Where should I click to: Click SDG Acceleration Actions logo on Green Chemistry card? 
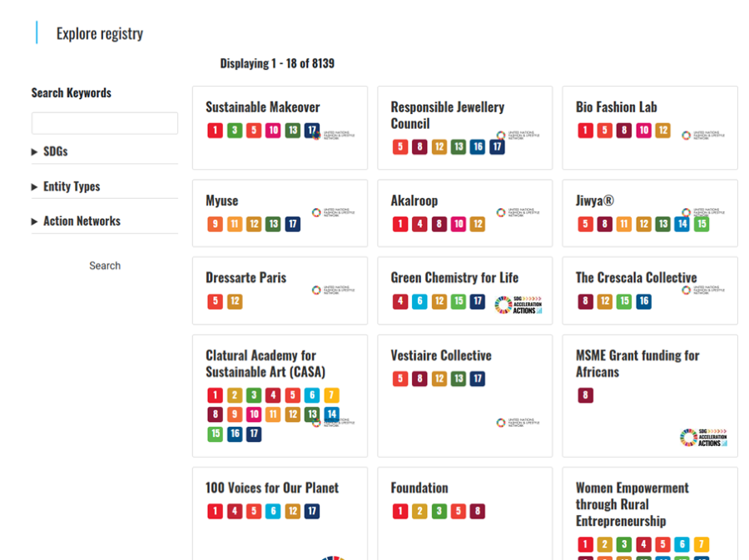518,305
